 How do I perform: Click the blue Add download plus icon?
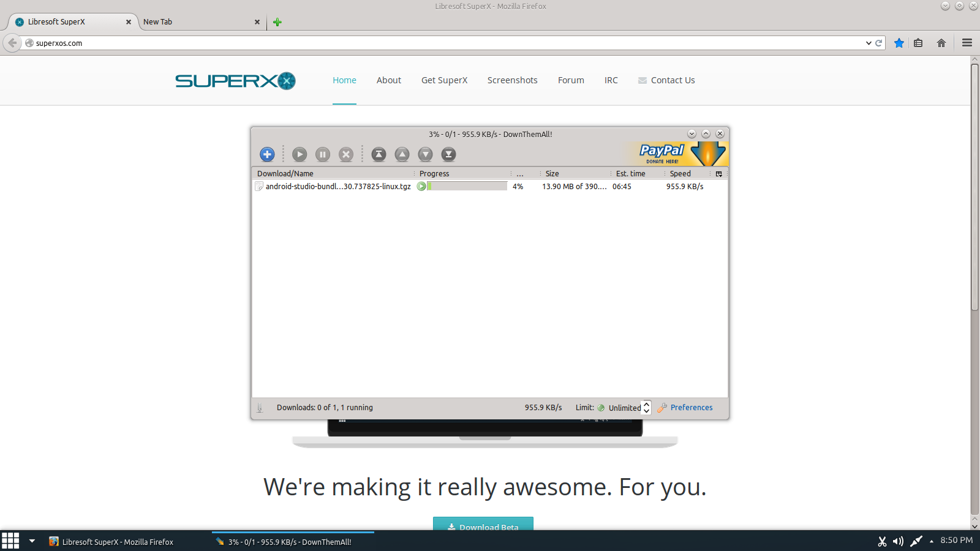pos(267,154)
